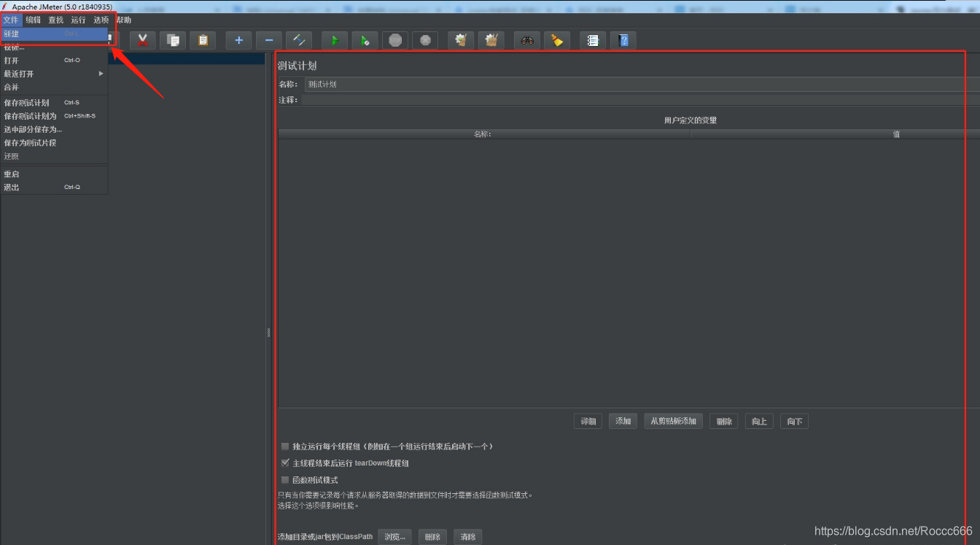
Task: Click the 浏览... classpath button
Action: point(394,537)
